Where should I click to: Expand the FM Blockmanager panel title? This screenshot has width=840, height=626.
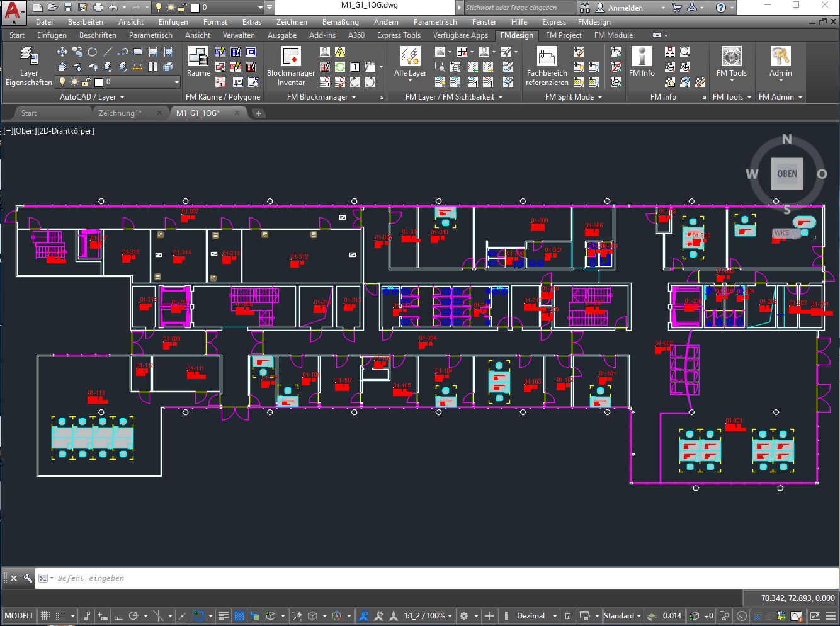(x=322, y=97)
